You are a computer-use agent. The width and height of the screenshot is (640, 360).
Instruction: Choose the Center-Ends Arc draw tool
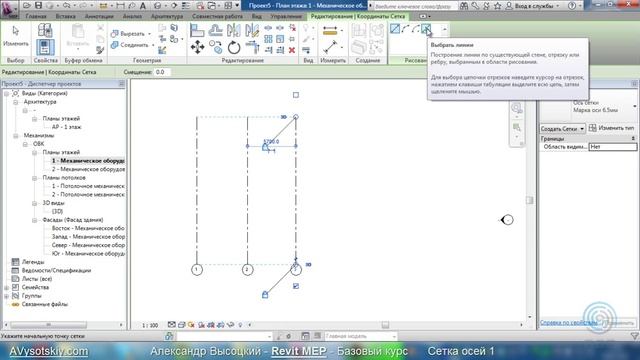pos(416,29)
